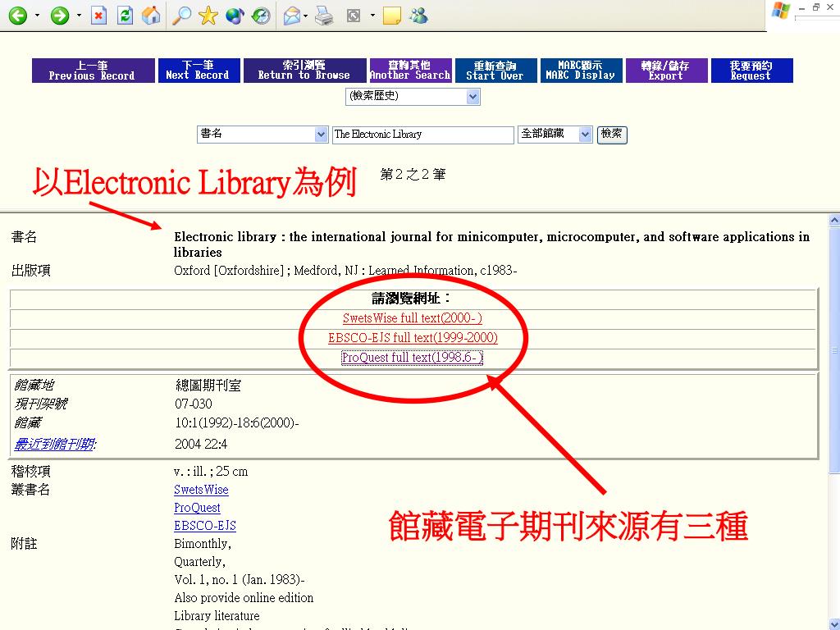Open the Media globe icon

(x=235, y=16)
